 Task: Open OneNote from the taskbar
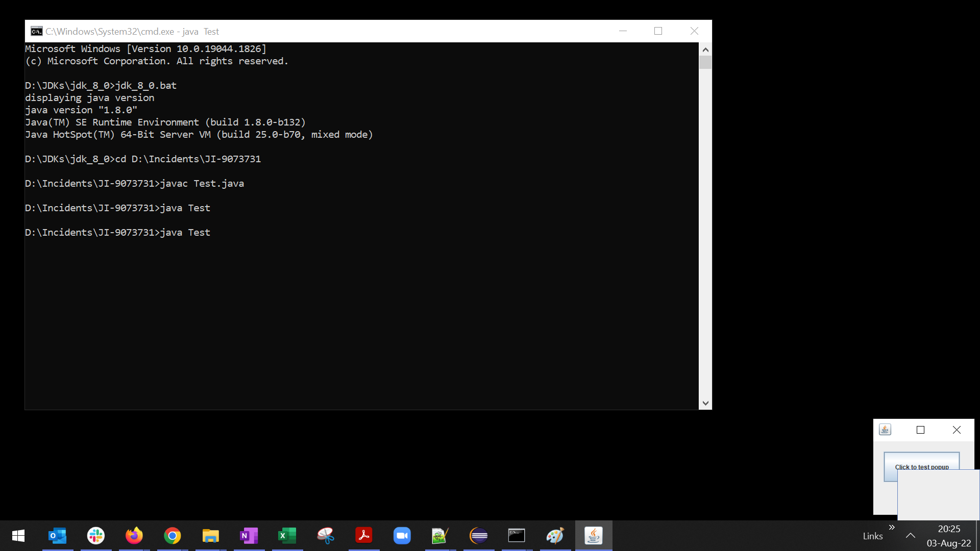pos(249,536)
